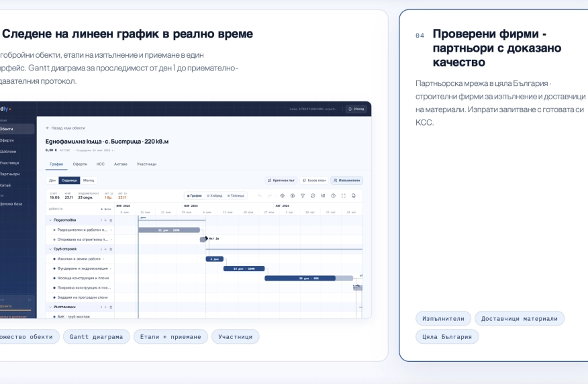Select the Фундиране и хидроизолация task row
Viewport: 588px width, 384px height.
pyautogui.click(x=80, y=269)
